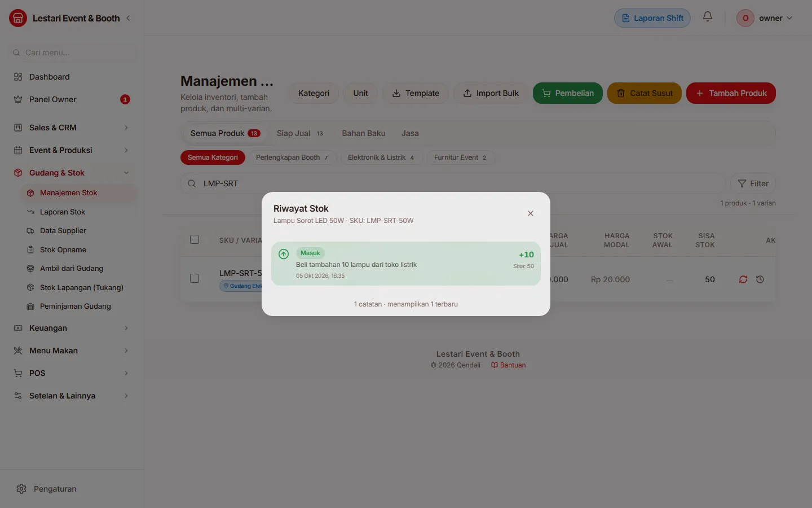Screen dimensions: 812x508
Task: Open Panel Owner menu item
Action: pos(72,99)
